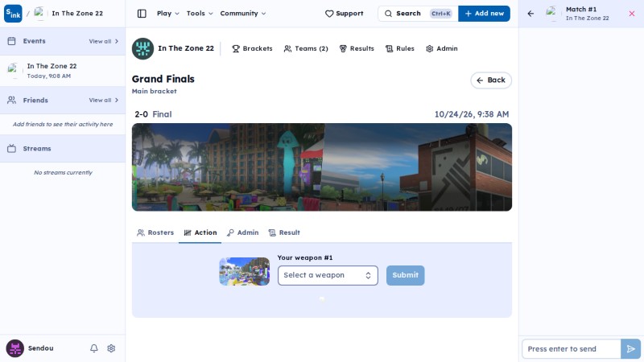Open Events sidebar section
The width and height of the screenshot is (644, 362).
pyautogui.click(x=34, y=41)
